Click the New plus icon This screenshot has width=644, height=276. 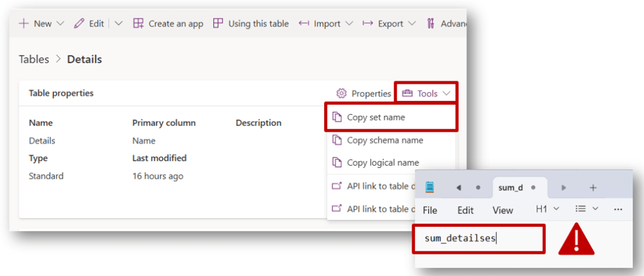(24, 23)
